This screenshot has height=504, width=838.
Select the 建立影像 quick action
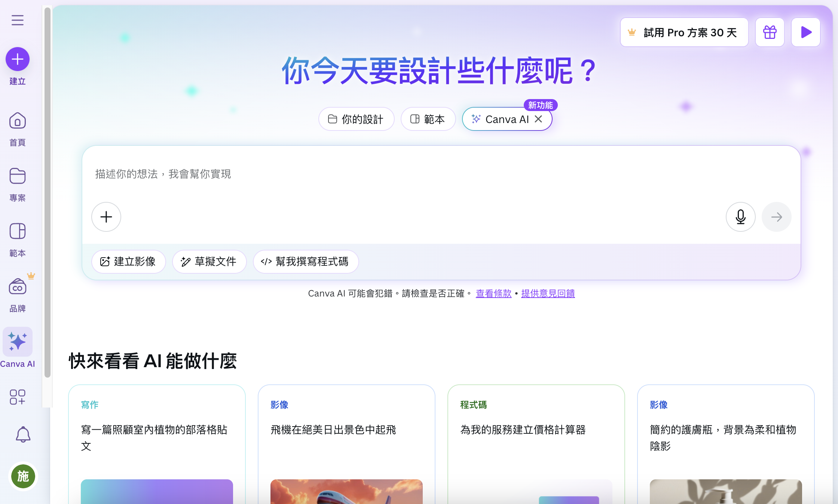point(128,262)
